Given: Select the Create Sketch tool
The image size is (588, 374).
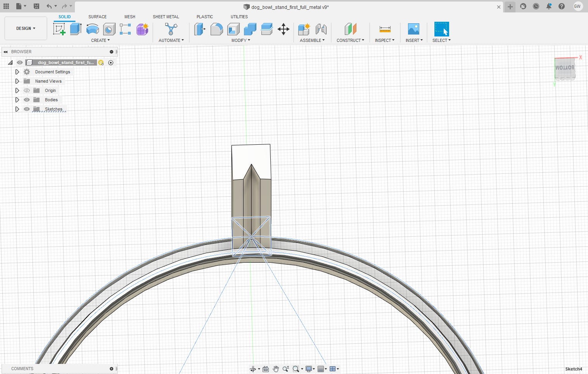Looking at the screenshot, I should tap(59, 29).
